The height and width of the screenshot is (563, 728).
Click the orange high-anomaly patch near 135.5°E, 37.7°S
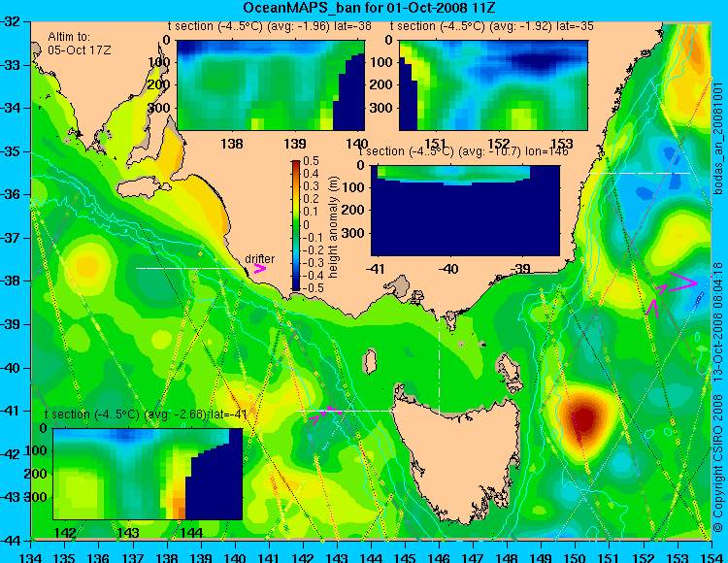[x=87, y=267]
